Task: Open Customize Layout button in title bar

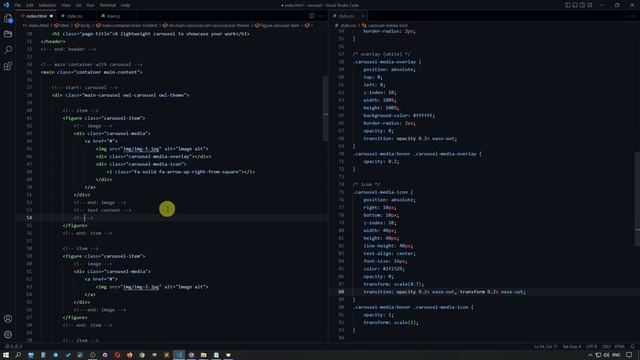Action: (590, 5)
